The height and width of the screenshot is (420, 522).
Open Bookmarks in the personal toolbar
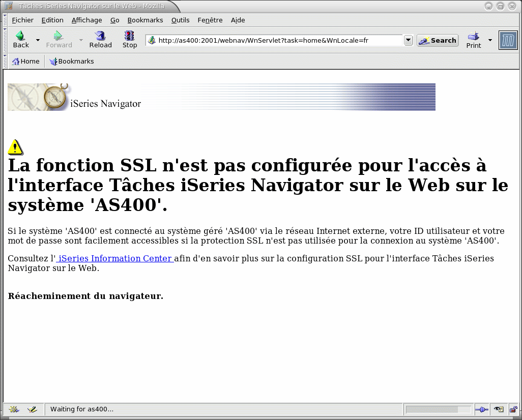pyautogui.click(x=72, y=61)
